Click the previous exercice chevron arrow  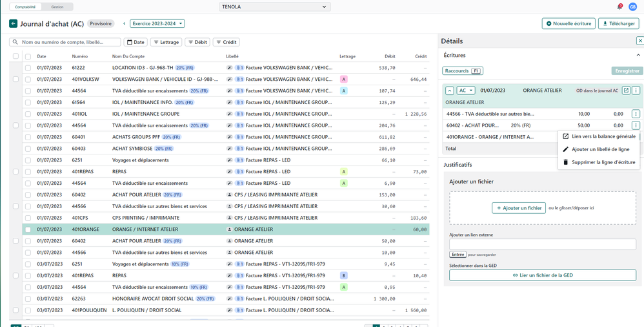tap(125, 24)
